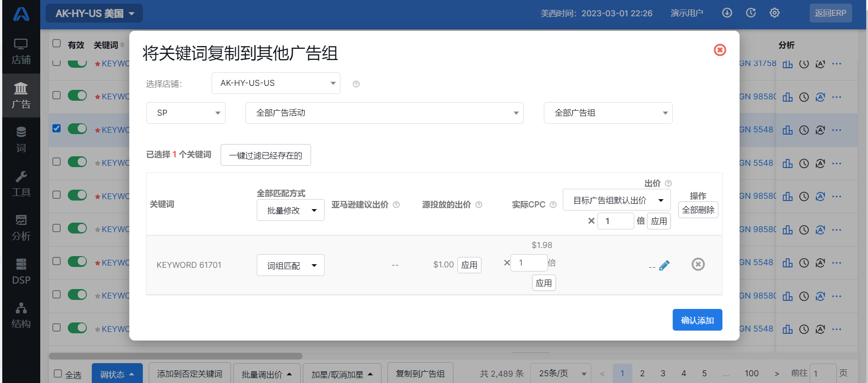This screenshot has width=868, height=383.
Task: Open the 批量调出价 menu
Action: click(267, 374)
